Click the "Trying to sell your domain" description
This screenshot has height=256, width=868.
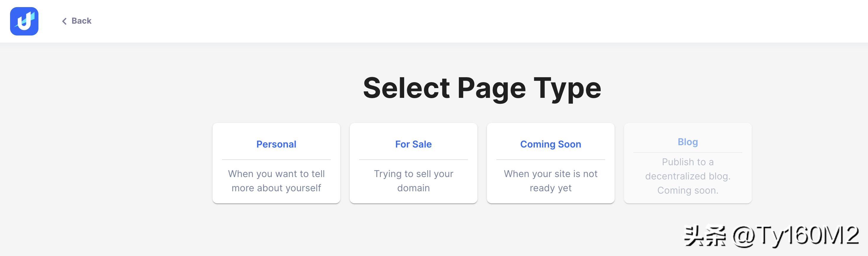[x=413, y=181]
